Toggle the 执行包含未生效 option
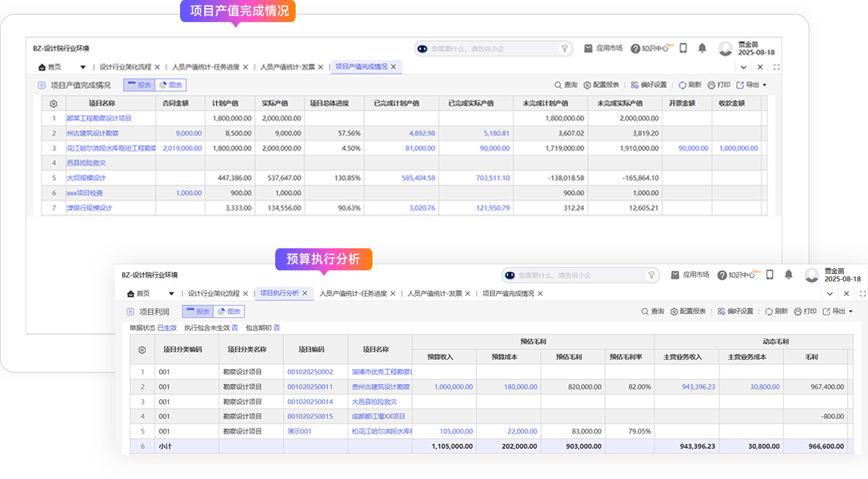 pos(235,327)
